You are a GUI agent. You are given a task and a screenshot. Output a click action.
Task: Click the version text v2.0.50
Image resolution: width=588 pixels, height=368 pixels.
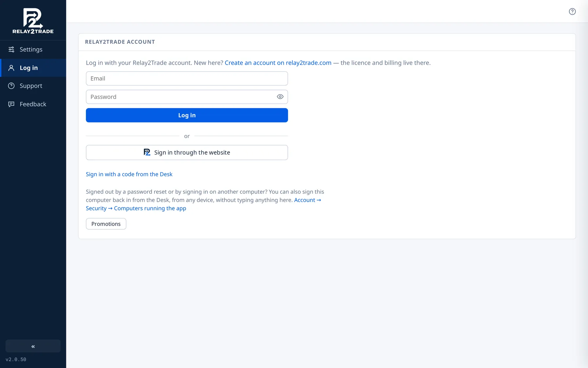tap(16, 359)
